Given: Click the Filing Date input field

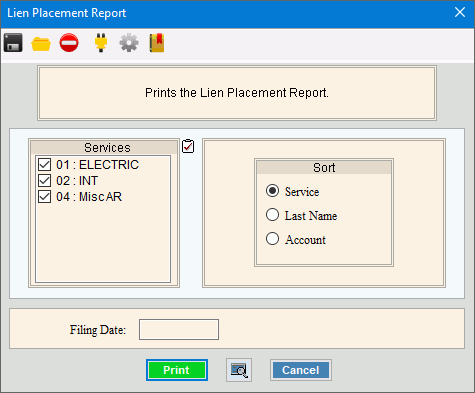Looking at the screenshot, I should click(x=179, y=330).
